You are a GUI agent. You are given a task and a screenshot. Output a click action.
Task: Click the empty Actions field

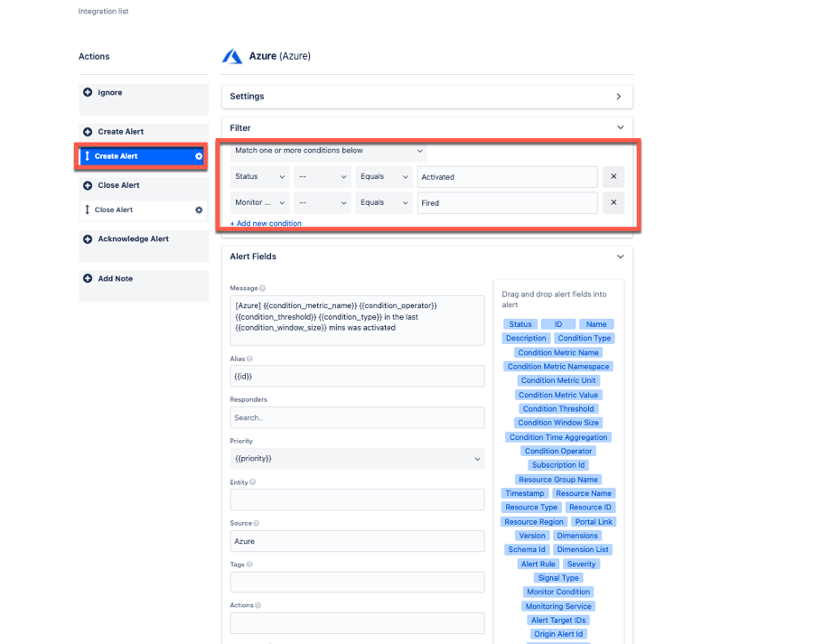357,622
